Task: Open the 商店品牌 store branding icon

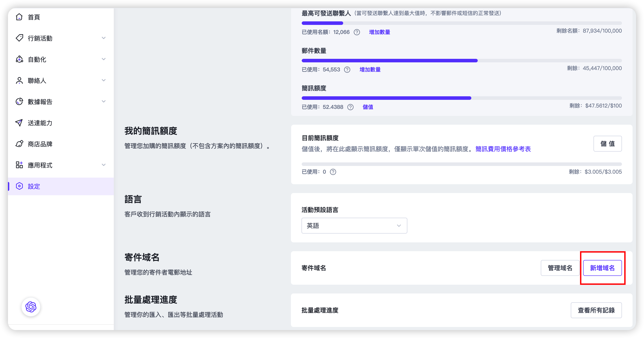Action: [19, 144]
